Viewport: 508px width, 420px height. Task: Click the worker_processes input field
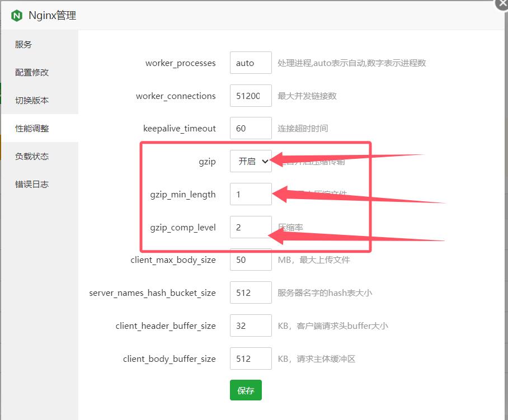[x=251, y=63]
